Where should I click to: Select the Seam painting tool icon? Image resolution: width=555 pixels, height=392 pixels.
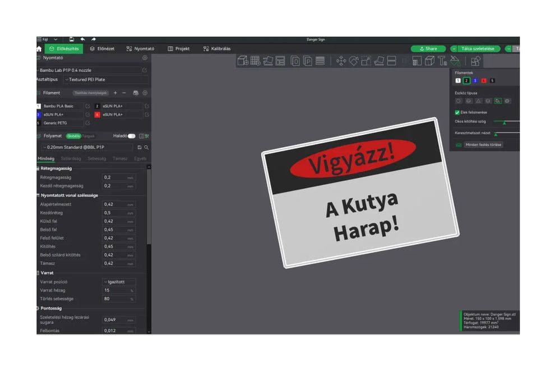tap(429, 61)
